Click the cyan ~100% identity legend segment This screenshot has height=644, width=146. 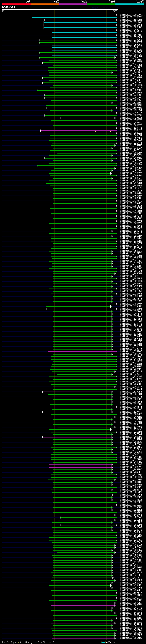pos(130,4)
